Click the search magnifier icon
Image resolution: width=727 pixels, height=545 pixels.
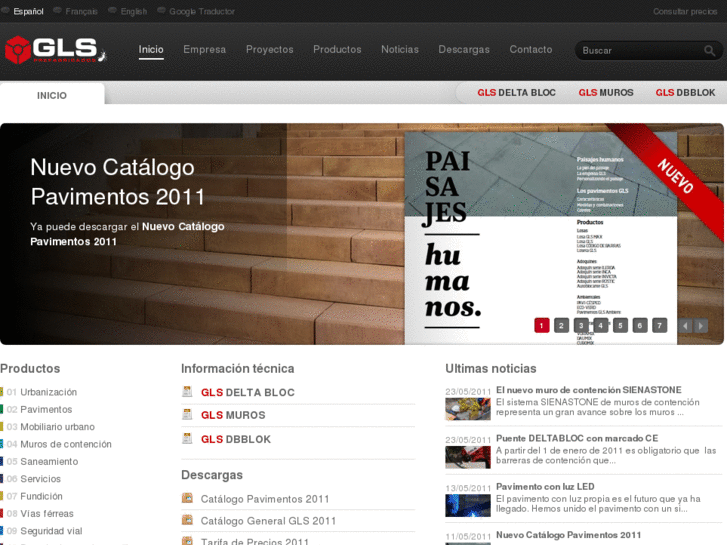coord(709,51)
